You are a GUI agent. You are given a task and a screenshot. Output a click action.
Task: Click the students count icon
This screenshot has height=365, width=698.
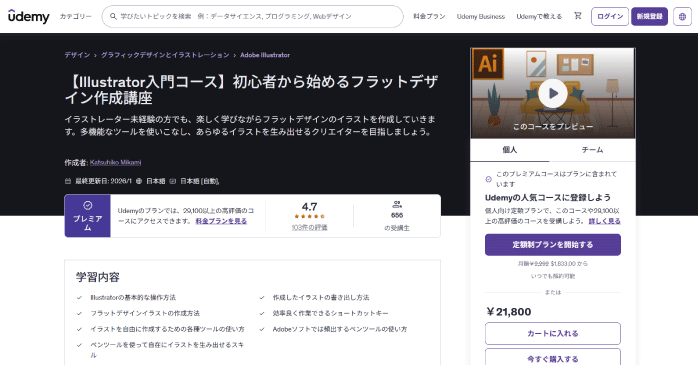[397, 205]
